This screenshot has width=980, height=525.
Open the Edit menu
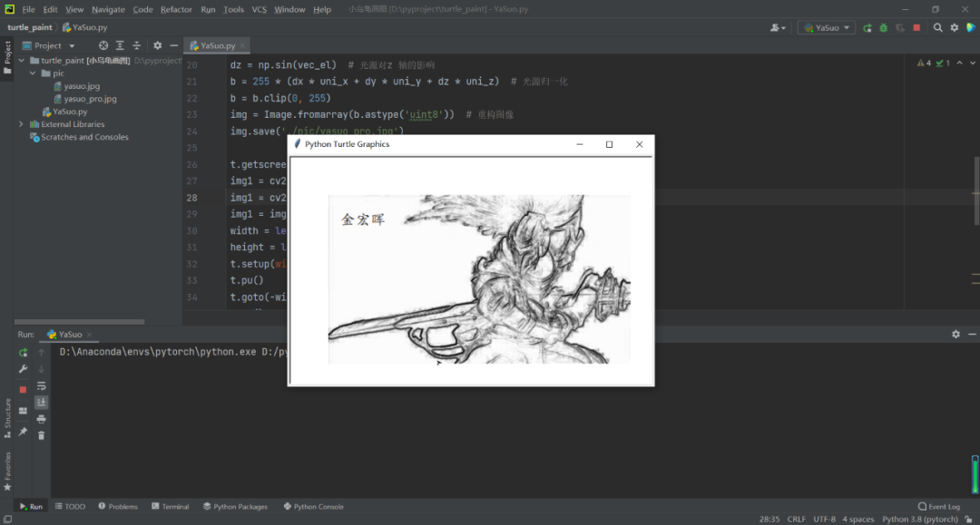tap(50, 9)
